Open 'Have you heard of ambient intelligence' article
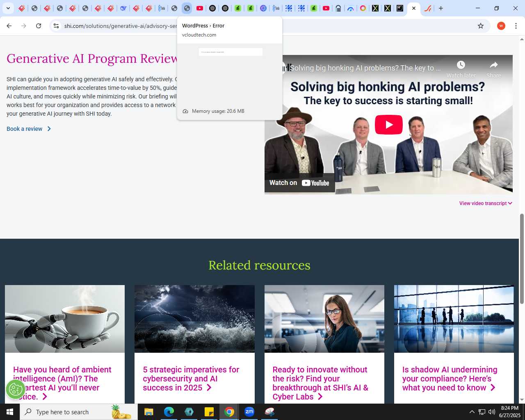The image size is (525, 420). pos(62,383)
